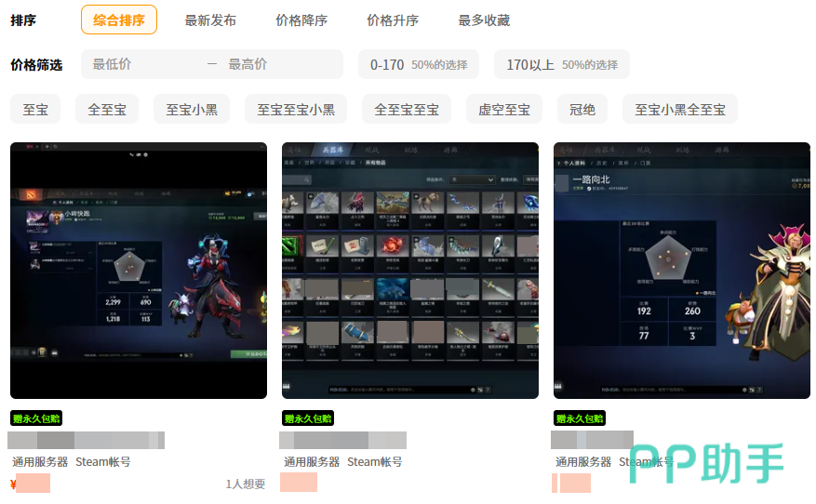Viewport: 816px width, 504px height.
Task: Sort listings by 最新发布
Action: point(210,20)
